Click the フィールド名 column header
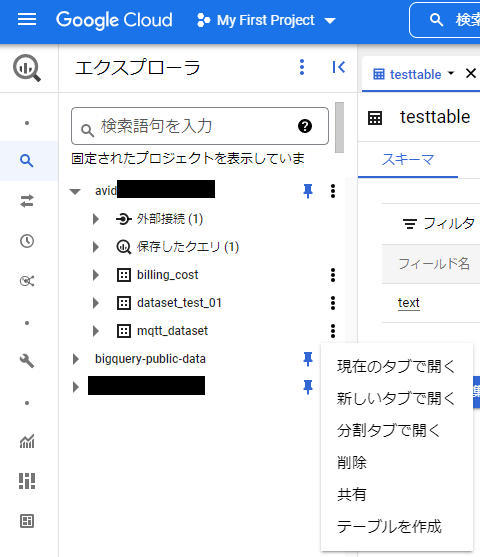The image size is (480, 557). [434, 264]
